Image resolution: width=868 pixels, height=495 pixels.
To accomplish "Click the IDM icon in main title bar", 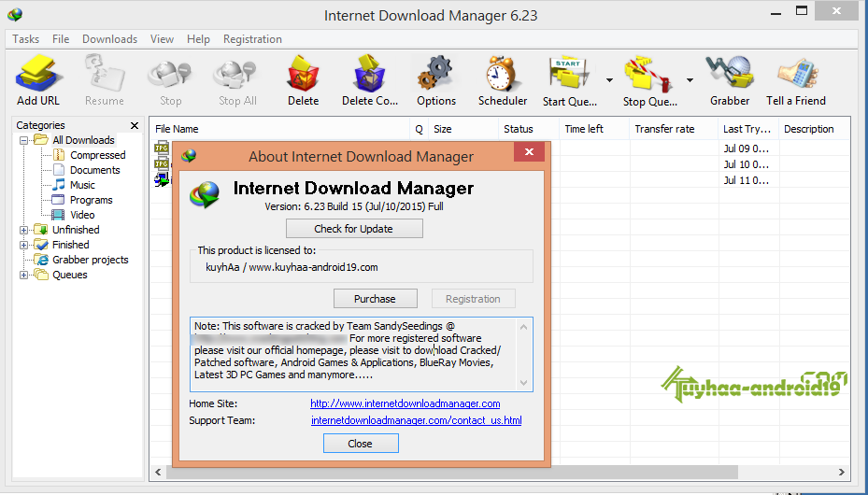I will 15,14.
